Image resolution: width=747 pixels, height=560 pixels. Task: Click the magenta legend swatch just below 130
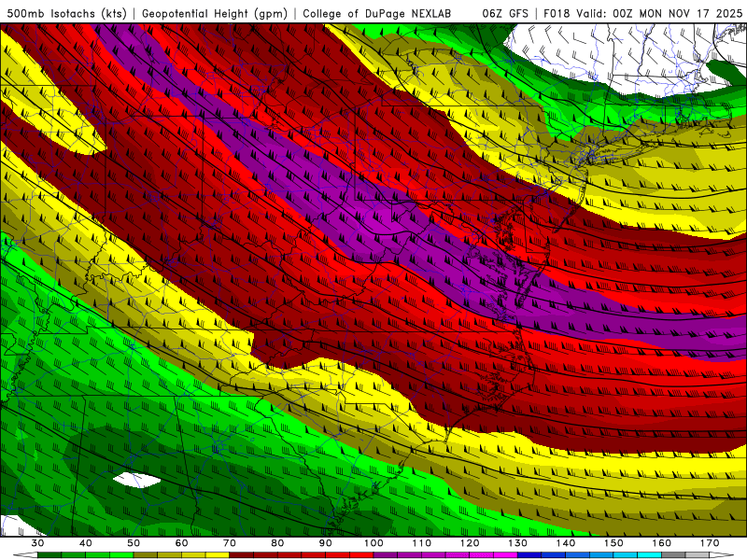pyautogui.click(x=505, y=555)
